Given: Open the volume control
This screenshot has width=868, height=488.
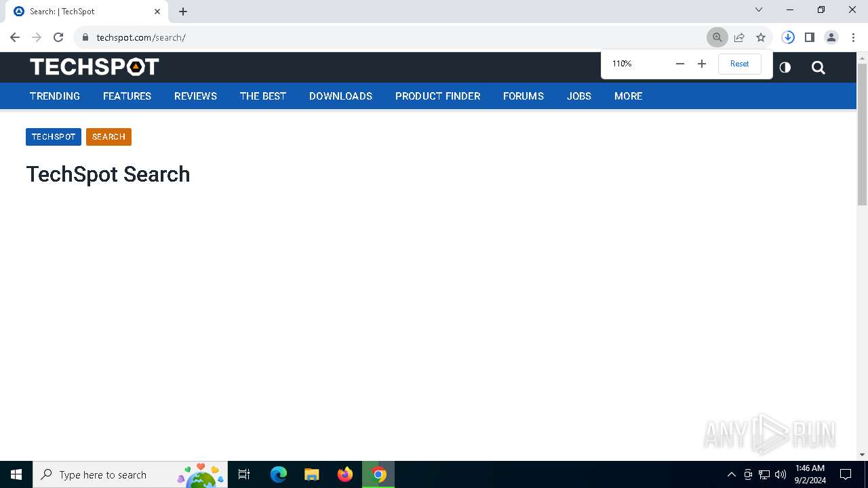Looking at the screenshot, I should point(781,474).
